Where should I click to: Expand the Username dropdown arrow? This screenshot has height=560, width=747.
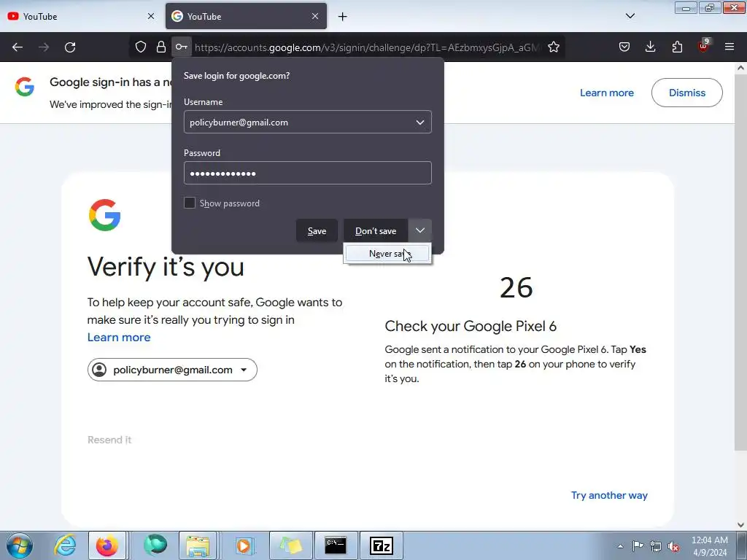point(419,122)
